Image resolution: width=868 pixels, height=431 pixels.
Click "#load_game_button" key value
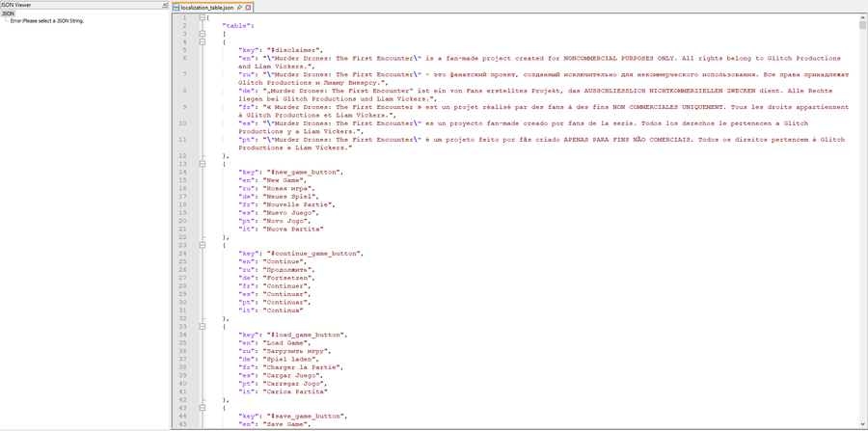point(305,335)
